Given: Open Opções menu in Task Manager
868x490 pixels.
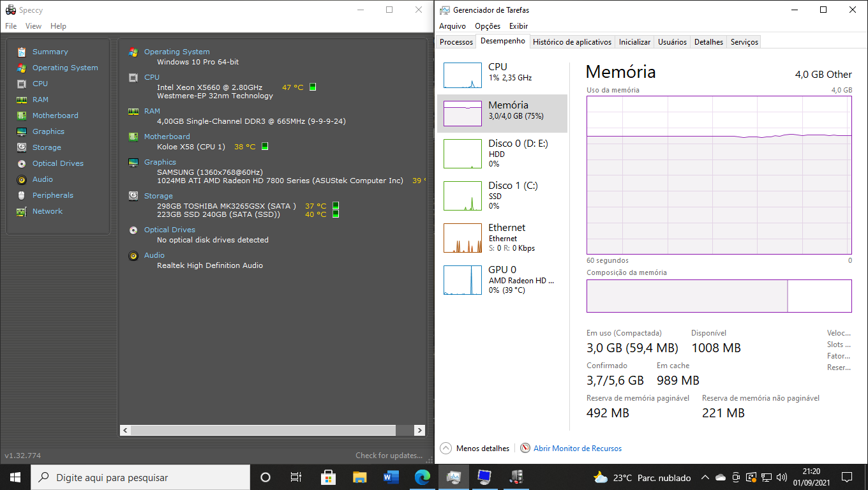Looking at the screenshot, I should point(488,26).
